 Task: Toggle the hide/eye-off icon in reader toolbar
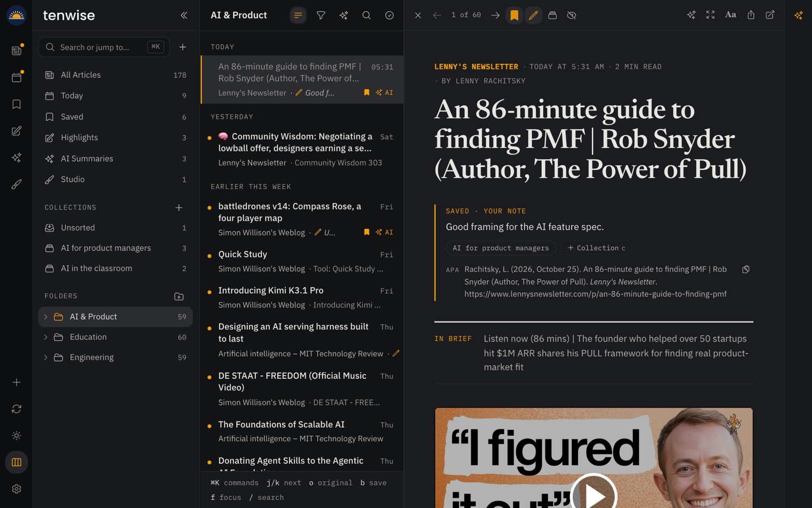click(x=572, y=16)
